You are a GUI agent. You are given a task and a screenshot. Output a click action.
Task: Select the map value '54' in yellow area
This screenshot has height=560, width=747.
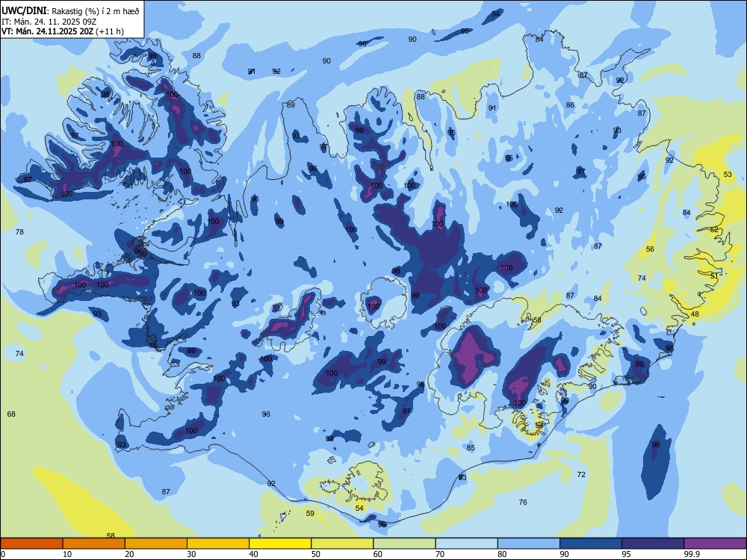360,508
